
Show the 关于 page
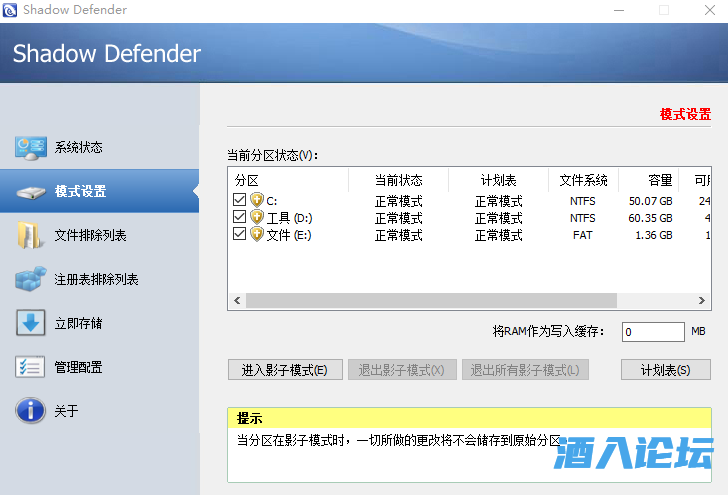[x=99, y=410]
